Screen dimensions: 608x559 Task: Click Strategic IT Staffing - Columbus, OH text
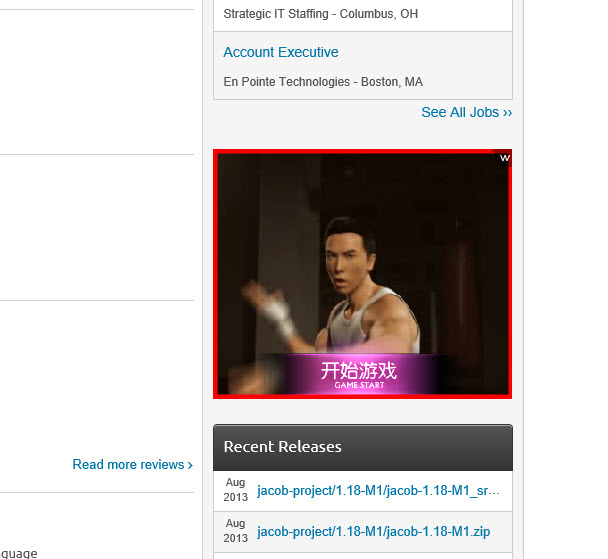pos(321,14)
